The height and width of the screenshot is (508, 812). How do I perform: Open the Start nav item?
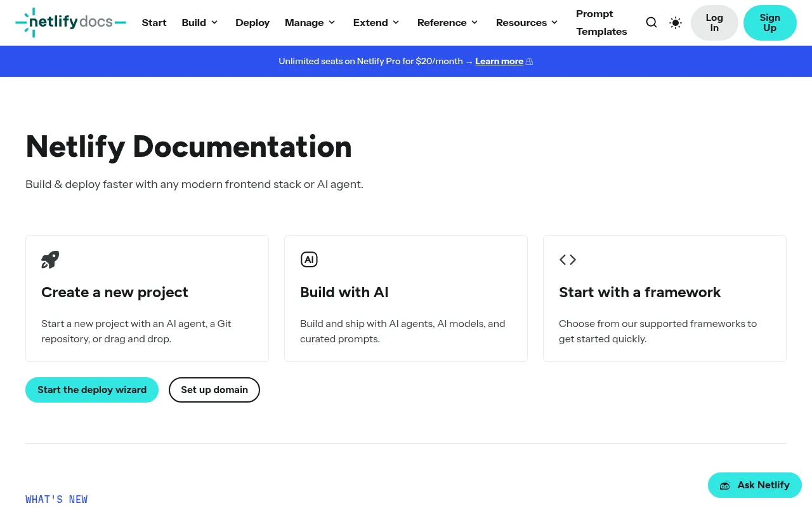[x=154, y=23]
